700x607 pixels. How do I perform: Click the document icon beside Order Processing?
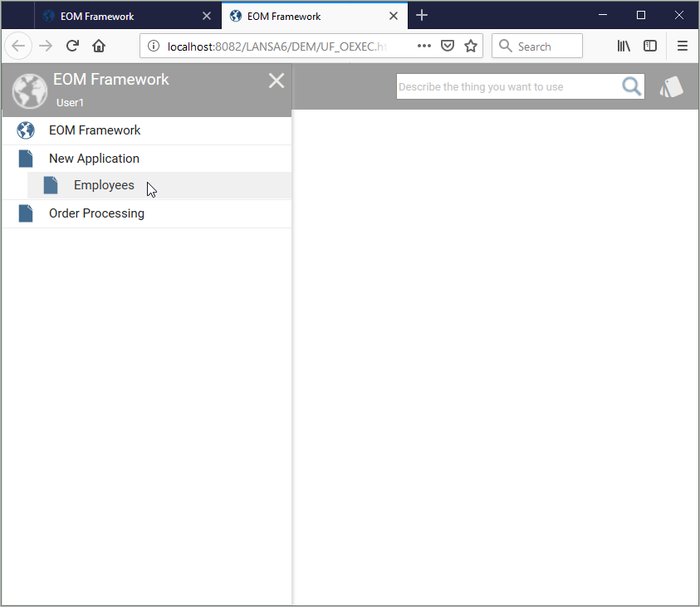[x=26, y=213]
